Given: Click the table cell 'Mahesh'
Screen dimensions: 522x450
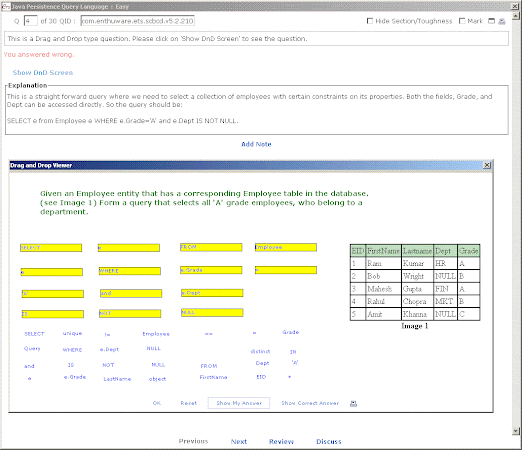Looking at the screenshot, I should coord(383,289).
